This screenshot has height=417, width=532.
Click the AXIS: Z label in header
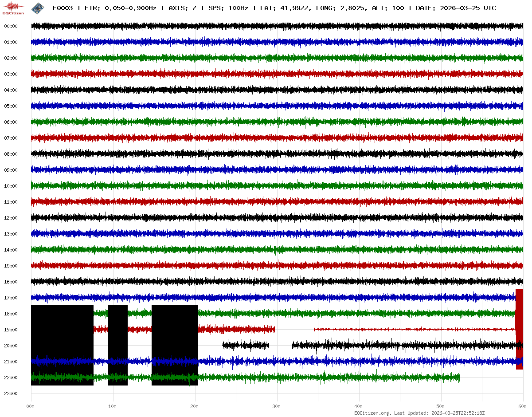click(x=183, y=8)
